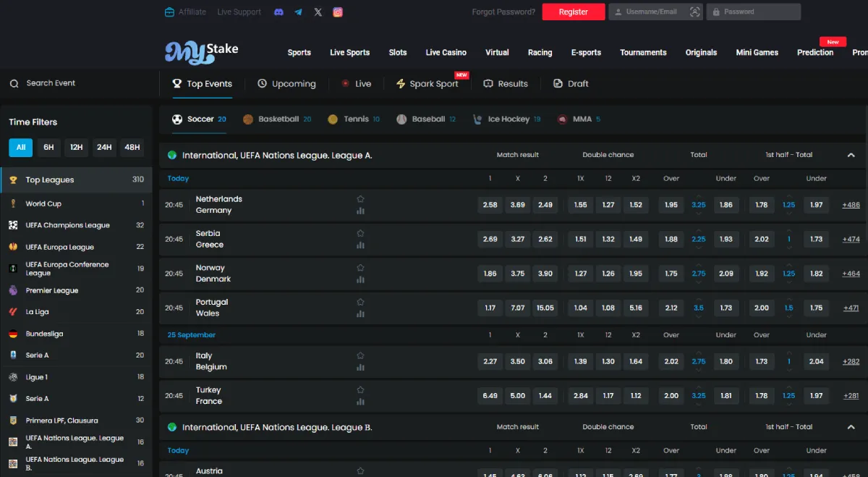Favorite the Netherlands vs Germany match star
Screen dimensions: 868x477
click(x=360, y=199)
